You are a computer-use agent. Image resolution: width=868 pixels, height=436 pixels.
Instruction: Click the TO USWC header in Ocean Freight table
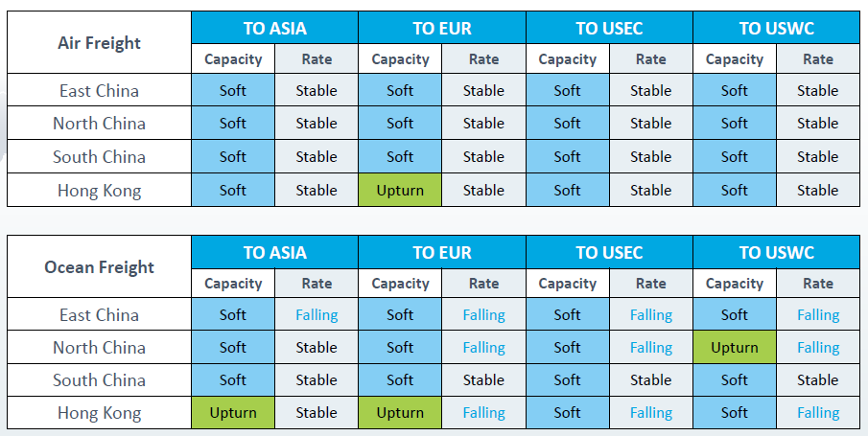coord(776,252)
